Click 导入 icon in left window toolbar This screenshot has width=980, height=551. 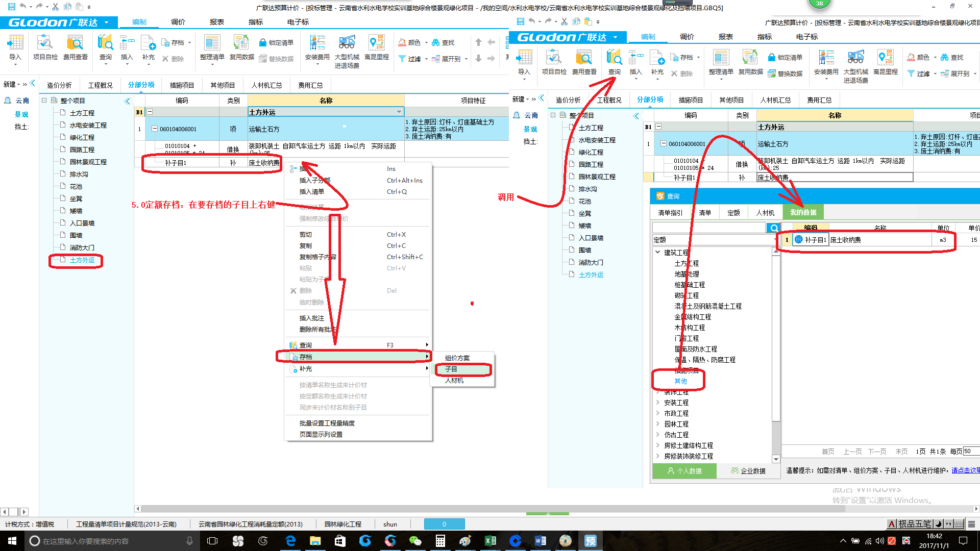[15, 48]
